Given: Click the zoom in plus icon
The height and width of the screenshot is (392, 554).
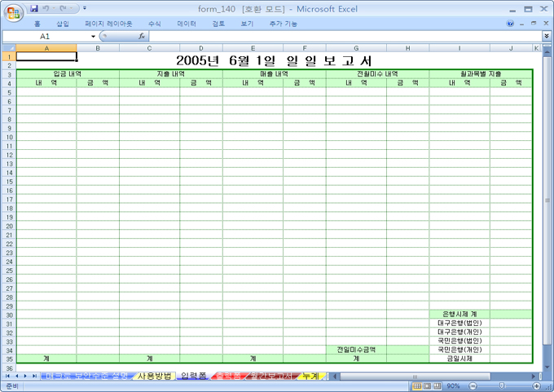Looking at the screenshot, I should [x=534, y=385].
